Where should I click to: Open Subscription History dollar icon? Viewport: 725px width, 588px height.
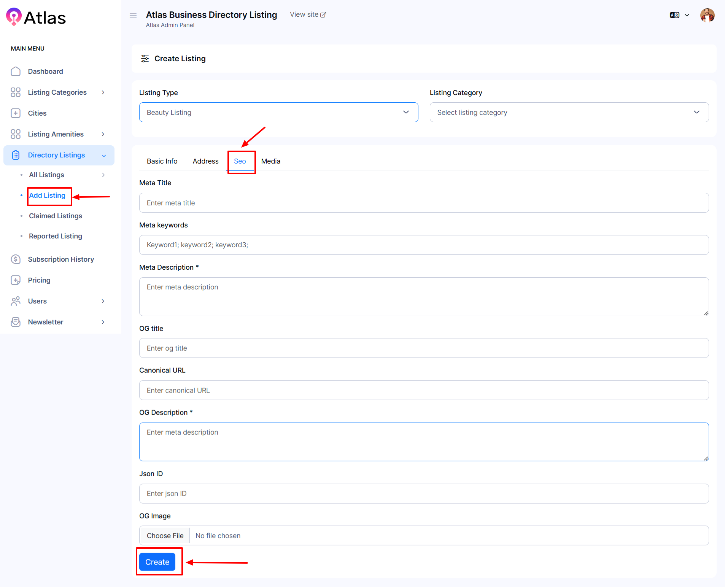16,259
